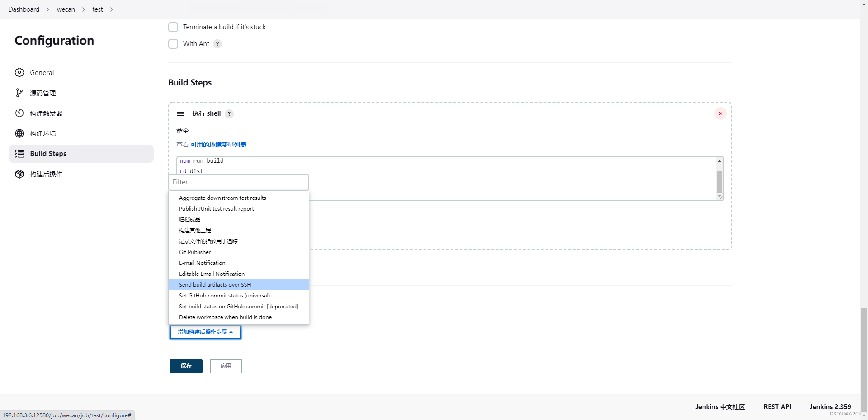
Task: Select Delete workspace when build is done
Action: click(x=239, y=317)
